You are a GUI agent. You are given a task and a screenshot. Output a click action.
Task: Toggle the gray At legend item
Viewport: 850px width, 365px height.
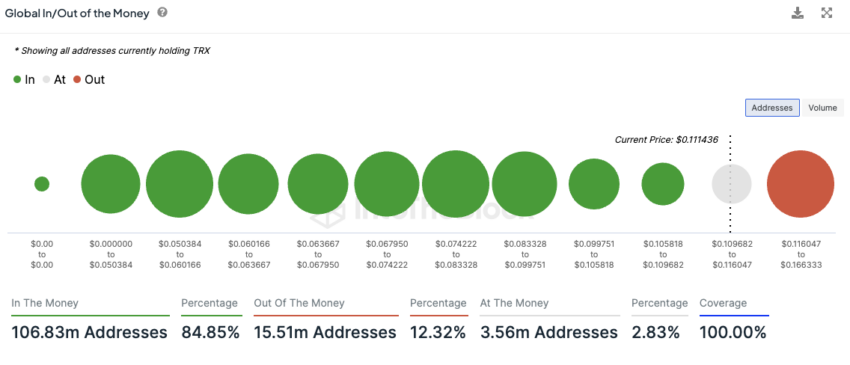point(54,80)
